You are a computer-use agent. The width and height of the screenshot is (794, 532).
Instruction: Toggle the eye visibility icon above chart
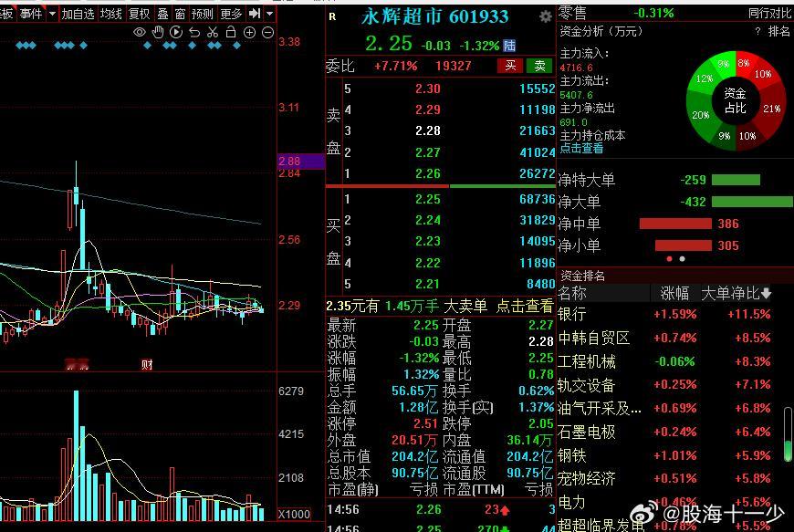(x=140, y=33)
